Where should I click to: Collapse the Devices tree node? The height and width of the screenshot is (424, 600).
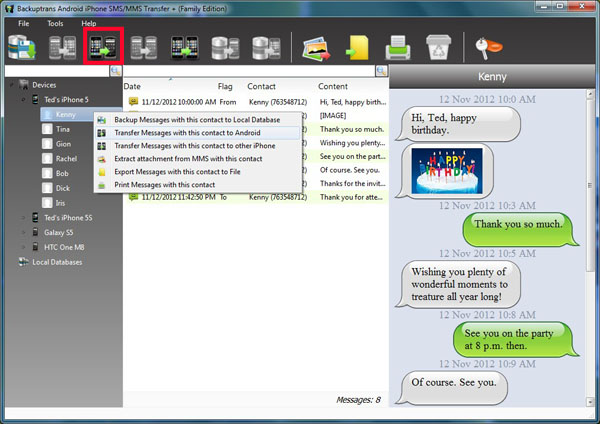click(12, 85)
